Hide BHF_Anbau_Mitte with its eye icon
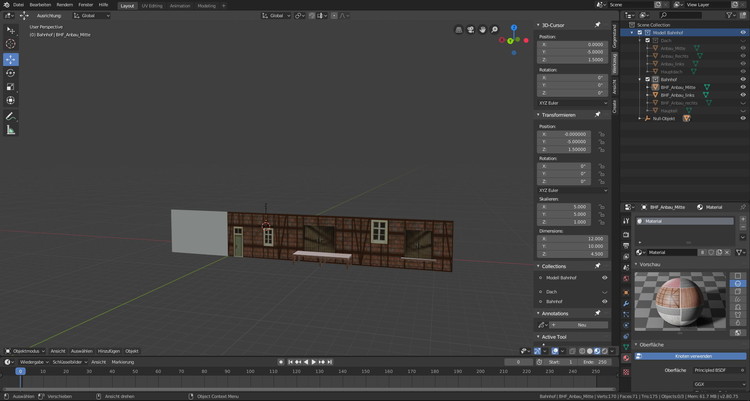Image resolution: width=750 pixels, height=401 pixels. (743, 88)
